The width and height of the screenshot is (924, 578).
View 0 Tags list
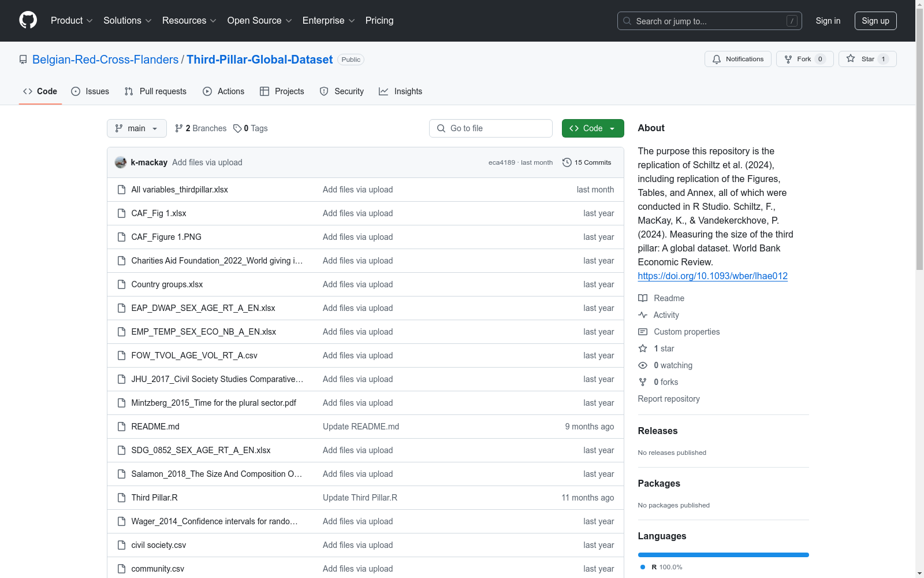[x=251, y=128]
